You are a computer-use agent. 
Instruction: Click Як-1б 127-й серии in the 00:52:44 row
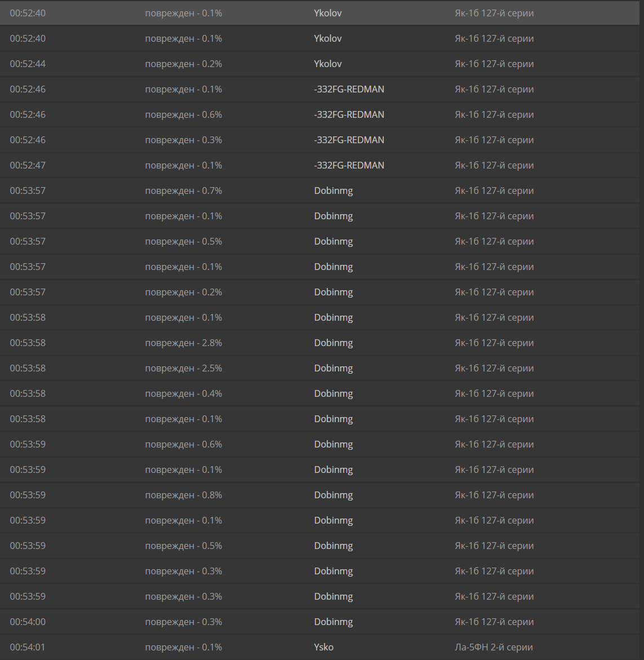[x=494, y=64]
